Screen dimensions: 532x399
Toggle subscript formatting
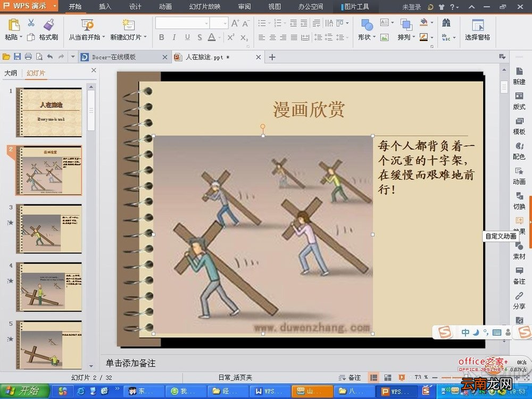[244, 37]
